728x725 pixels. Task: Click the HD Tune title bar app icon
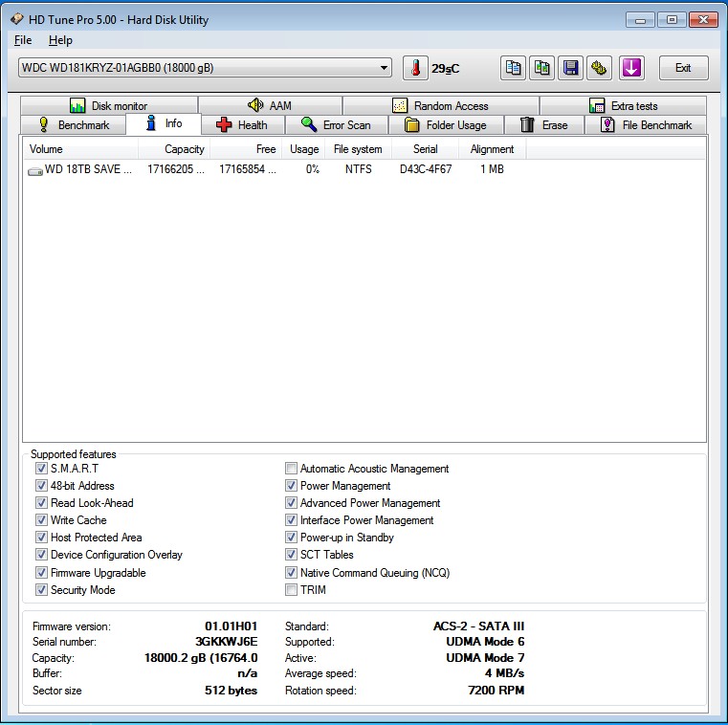click(16, 19)
